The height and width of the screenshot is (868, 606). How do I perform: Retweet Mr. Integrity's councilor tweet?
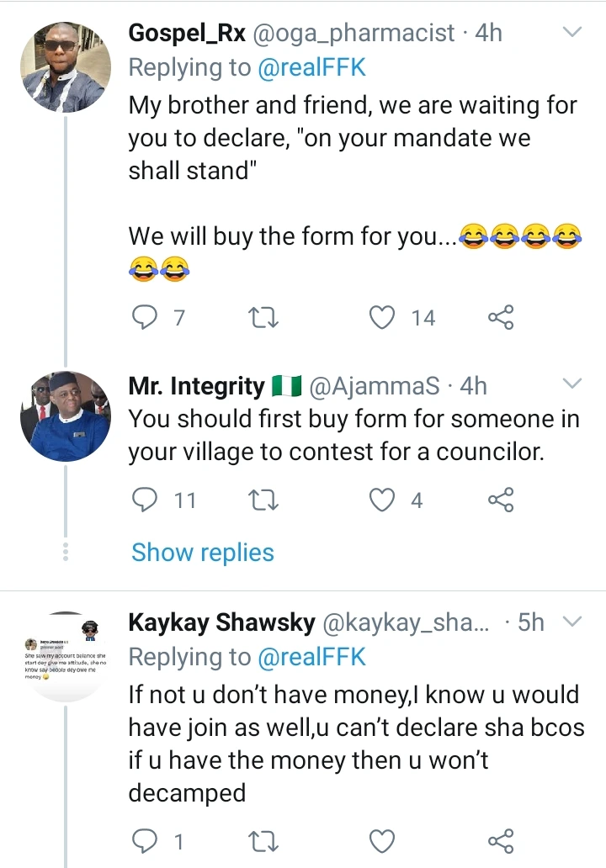(264, 500)
